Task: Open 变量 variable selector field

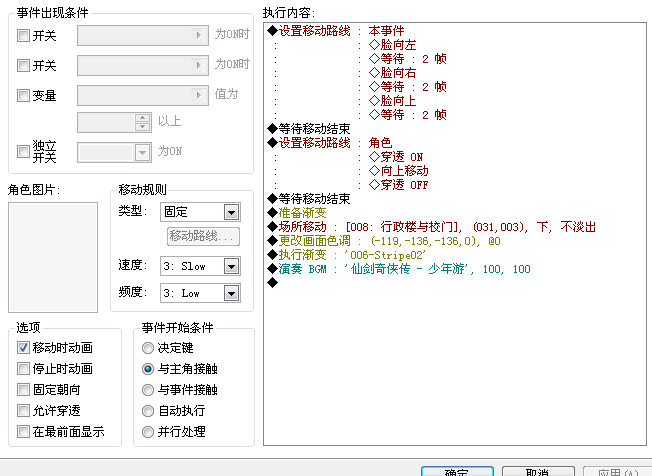Action: coord(143,95)
